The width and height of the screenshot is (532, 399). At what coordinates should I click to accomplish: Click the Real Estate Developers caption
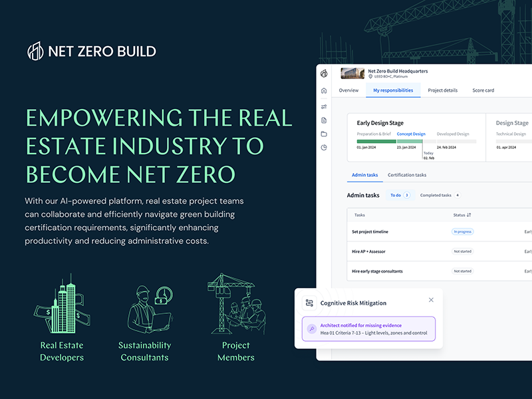point(62,351)
